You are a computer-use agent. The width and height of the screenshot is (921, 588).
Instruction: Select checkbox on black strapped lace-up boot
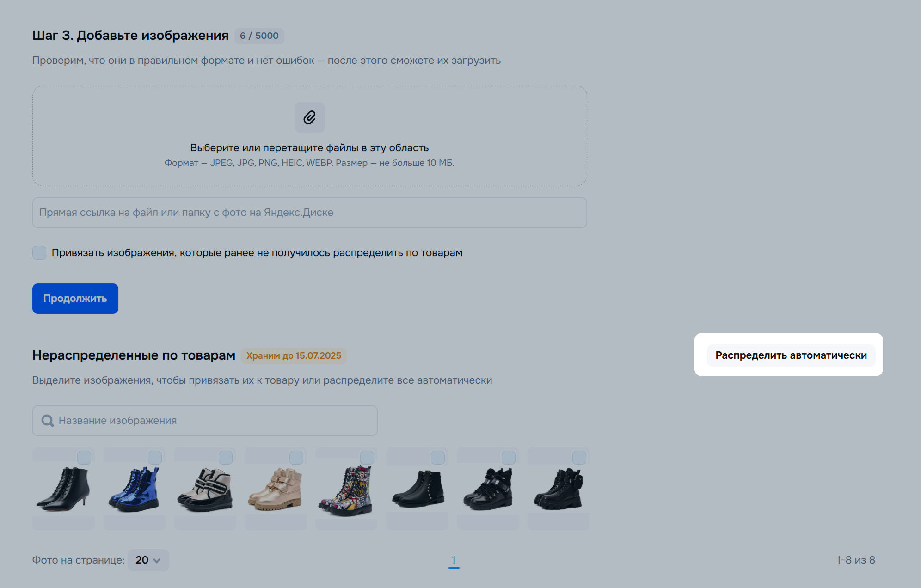[509, 458]
